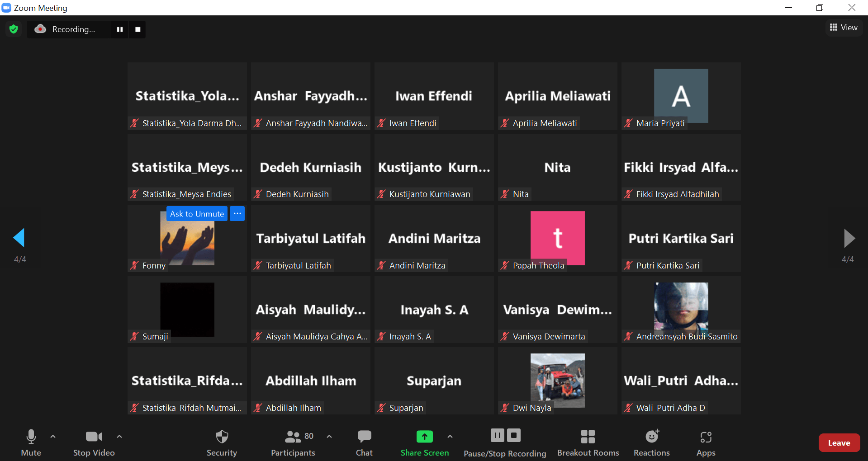Viewport: 868px width, 461px height.
Task: Expand video options arrow beside Stop Video
Action: 119,437
